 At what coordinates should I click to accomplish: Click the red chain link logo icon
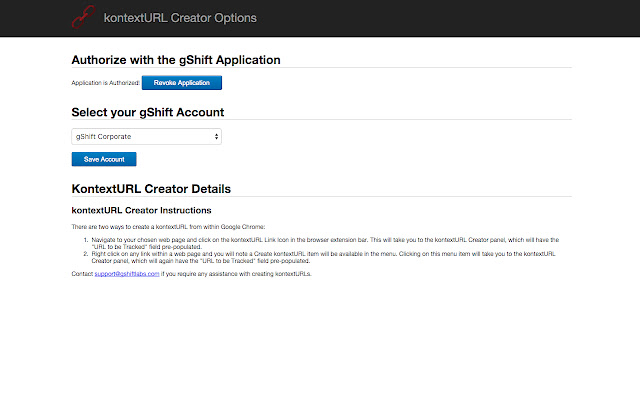[84, 17]
